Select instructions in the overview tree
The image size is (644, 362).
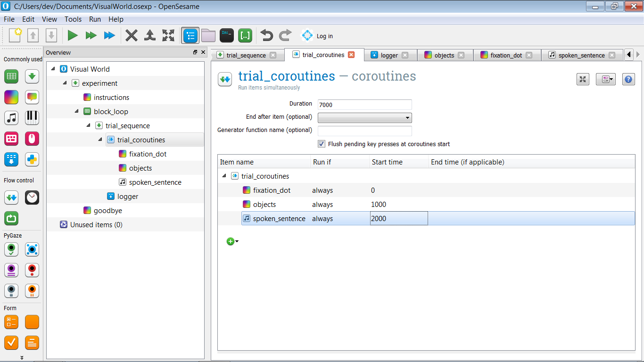(111, 97)
